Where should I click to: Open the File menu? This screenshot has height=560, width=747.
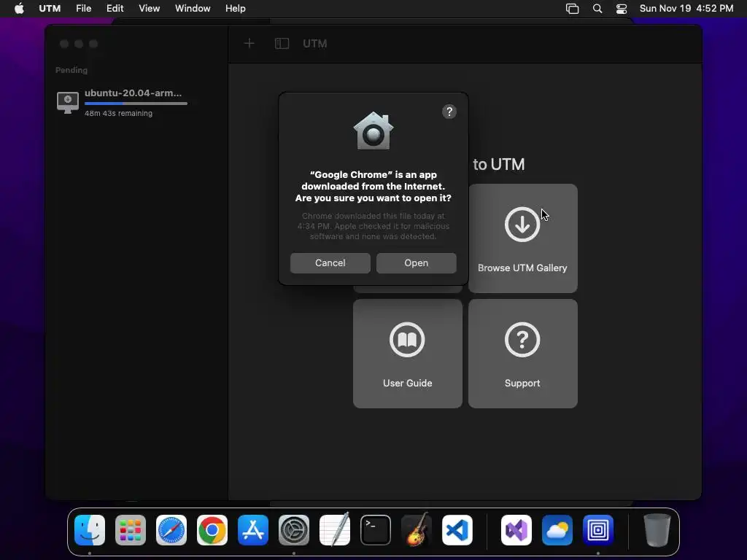[x=83, y=9]
